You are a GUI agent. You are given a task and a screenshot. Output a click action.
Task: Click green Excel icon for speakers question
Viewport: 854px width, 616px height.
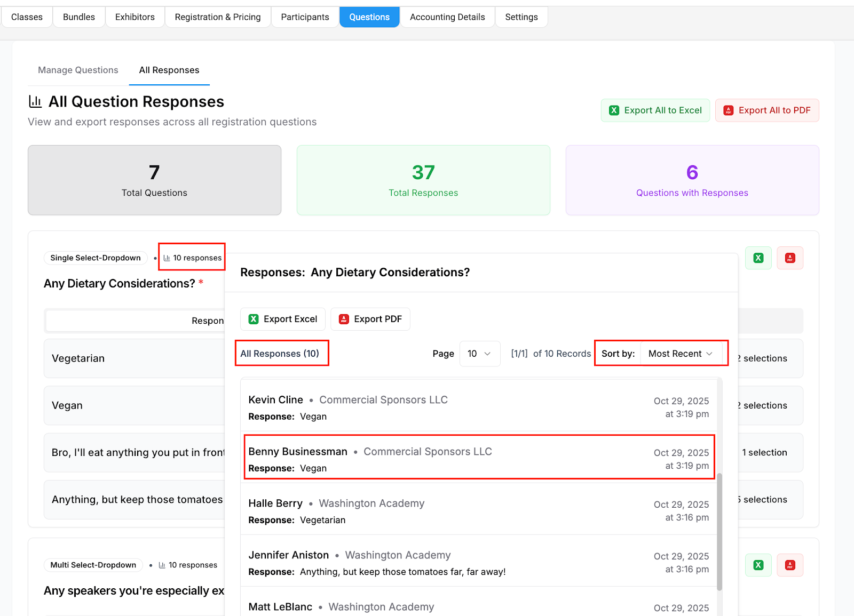click(758, 565)
